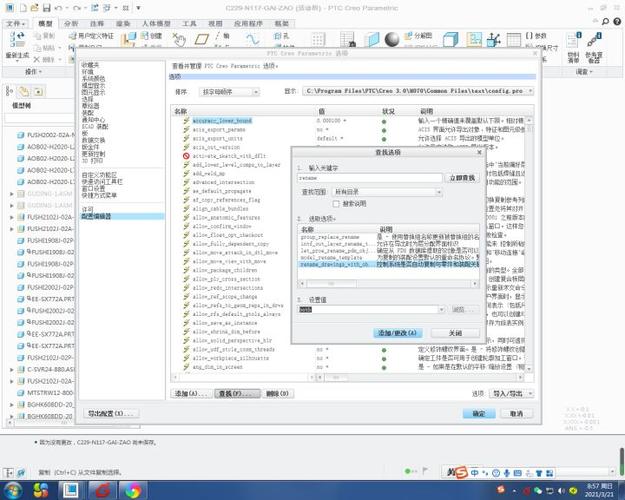Click the Open folder icon in quick access toolbar
Screen dimensions: 625x500
click(35, 8)
